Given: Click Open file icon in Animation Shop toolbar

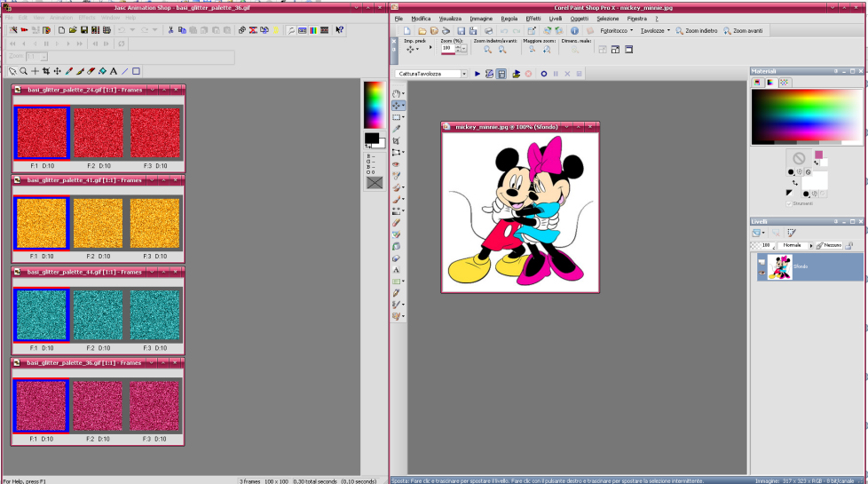Looking at the screenshot, I should 73,30.
